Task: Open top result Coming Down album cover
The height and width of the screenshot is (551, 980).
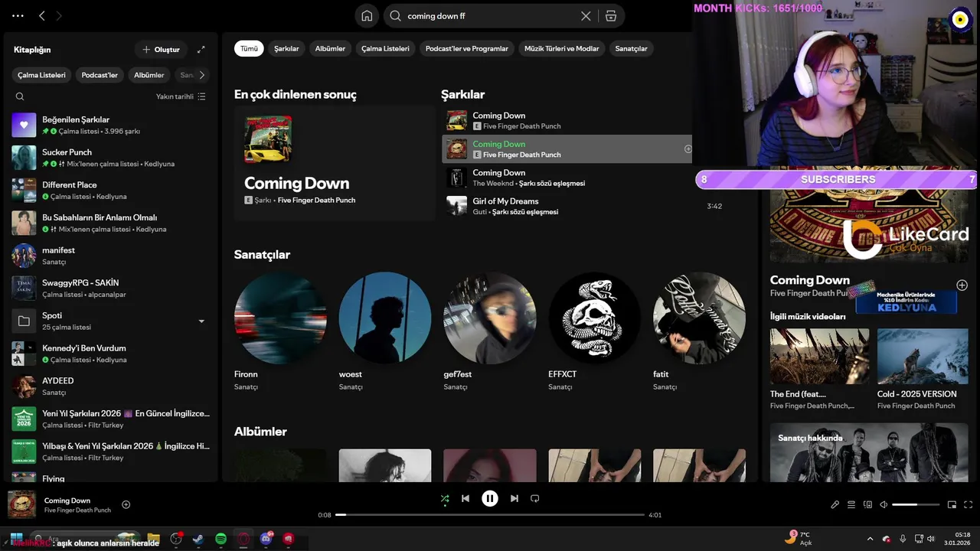Action: (268, 139)
